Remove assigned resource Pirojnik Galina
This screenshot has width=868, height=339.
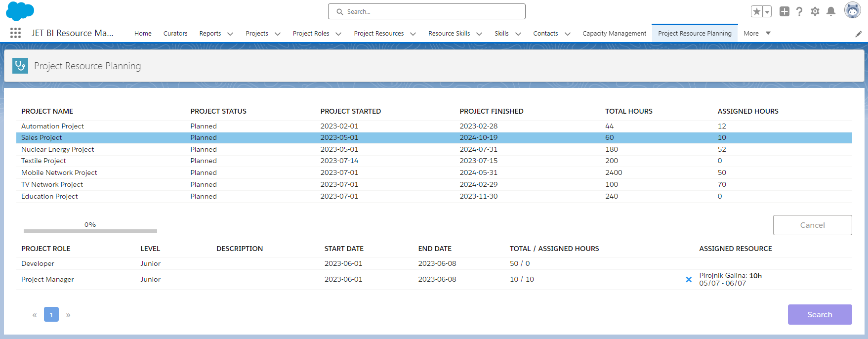(x=689, y=280)
